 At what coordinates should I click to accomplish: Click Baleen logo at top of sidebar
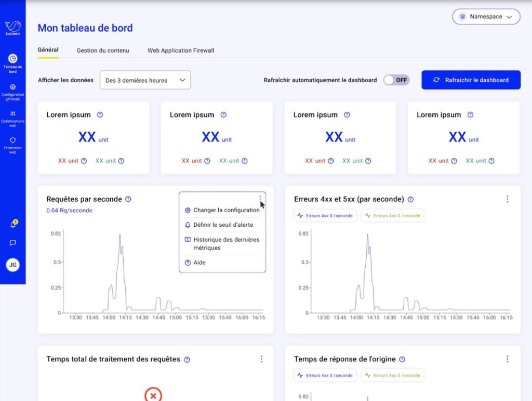click(x=12, y=28)
